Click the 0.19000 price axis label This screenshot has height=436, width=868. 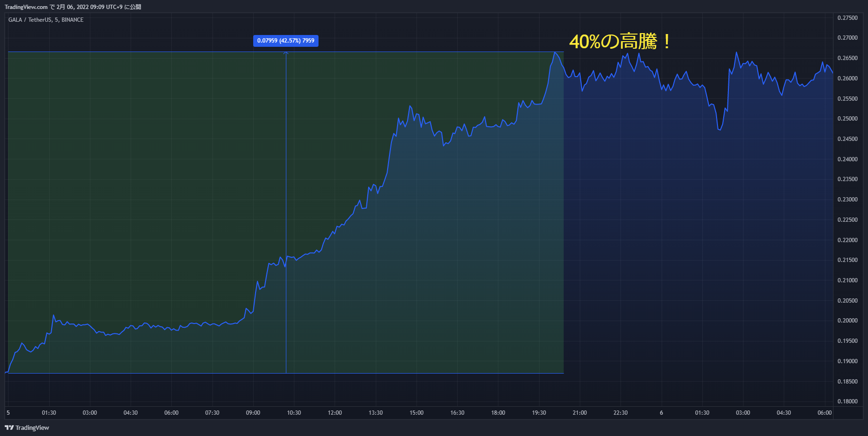[847, 361]
